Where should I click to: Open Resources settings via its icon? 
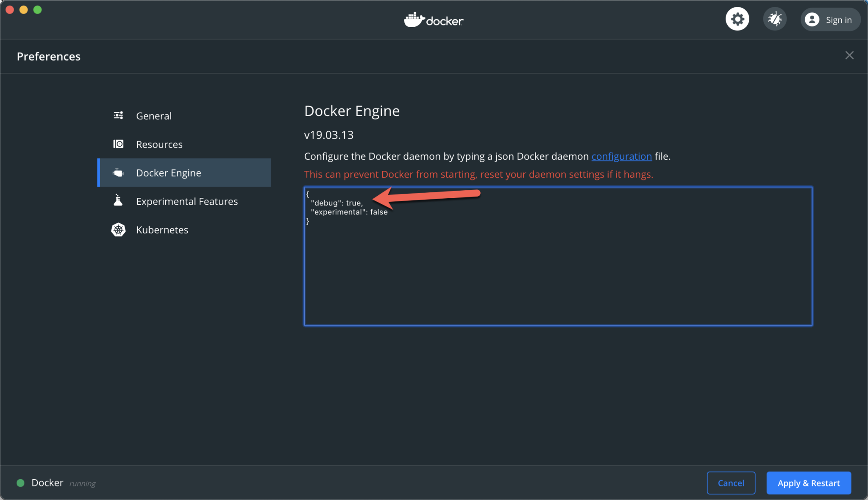click(x=118, y=144)
